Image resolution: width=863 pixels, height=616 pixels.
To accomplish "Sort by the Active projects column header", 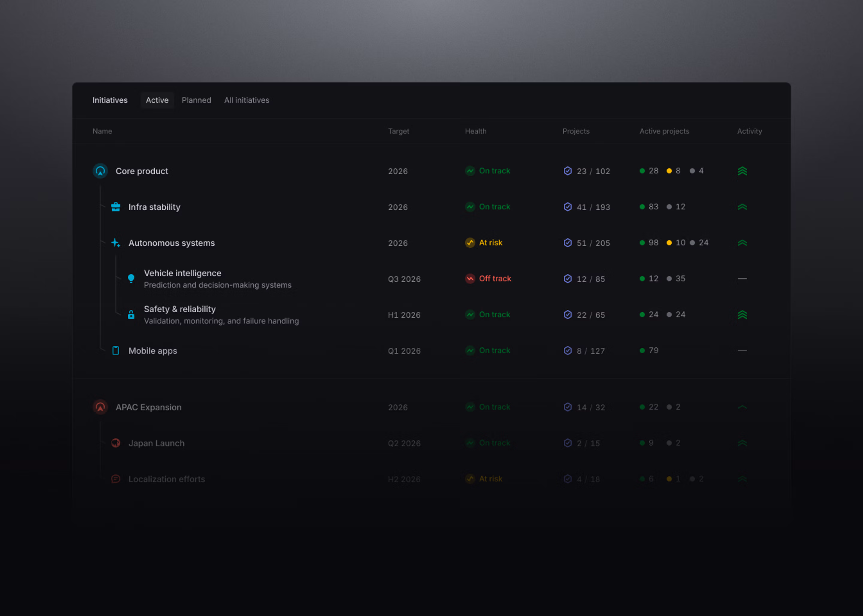I will 664,131.
